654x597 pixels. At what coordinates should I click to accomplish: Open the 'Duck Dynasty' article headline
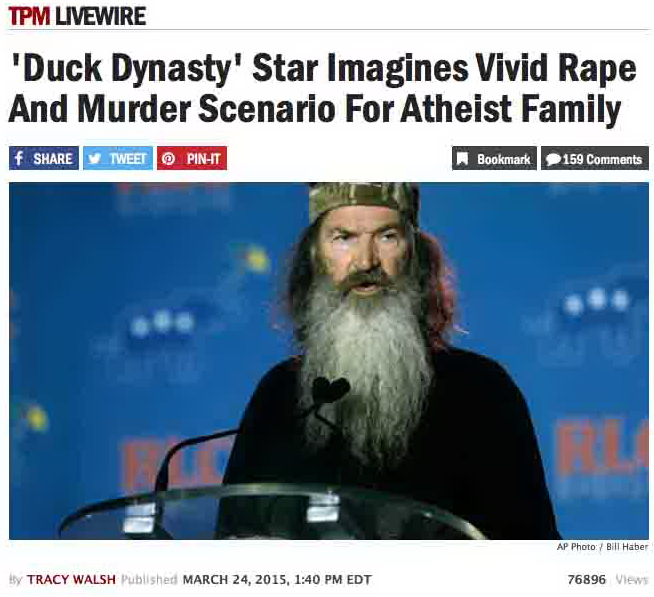point(322,88)
